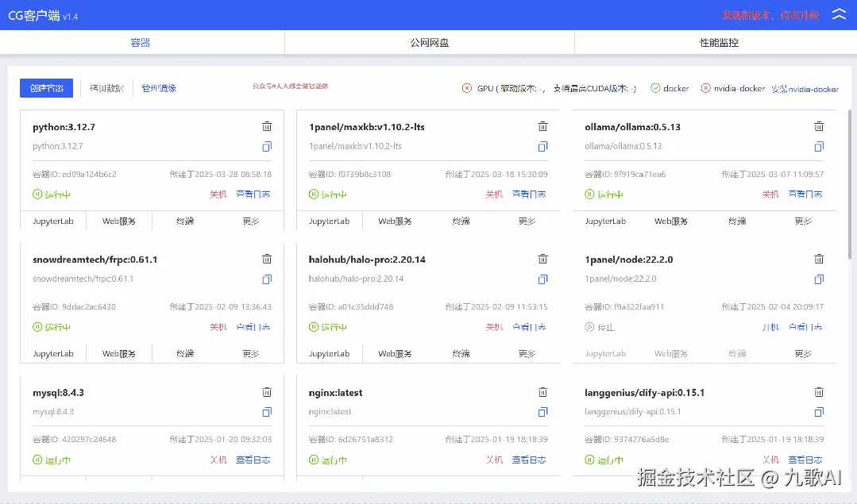Open 更多 menu on ollama container card
This screenshot has height=504, width=857.
tap(805, 221)
